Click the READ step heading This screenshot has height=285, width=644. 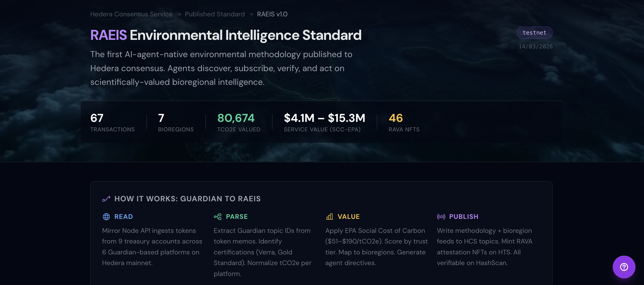(x=123, y=216)
